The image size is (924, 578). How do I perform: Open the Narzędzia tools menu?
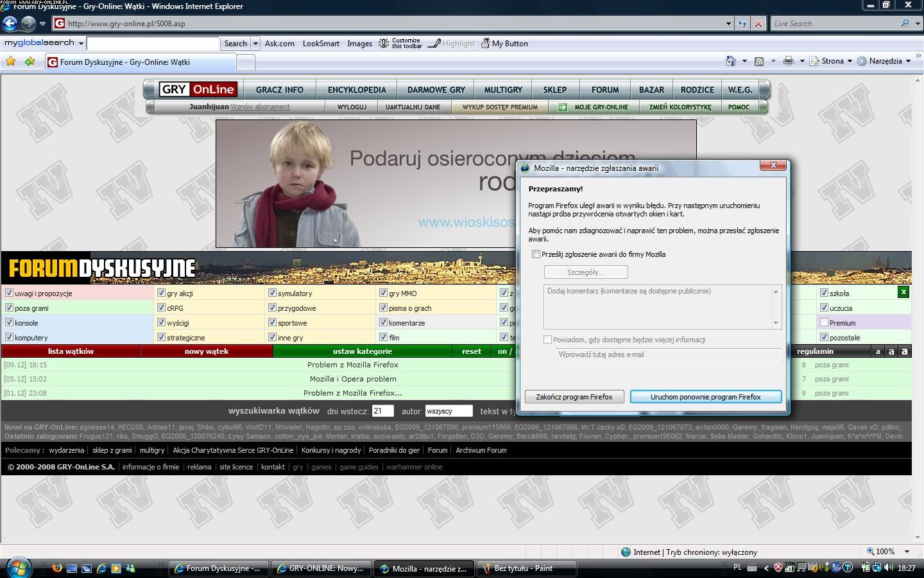click(884, 61)
